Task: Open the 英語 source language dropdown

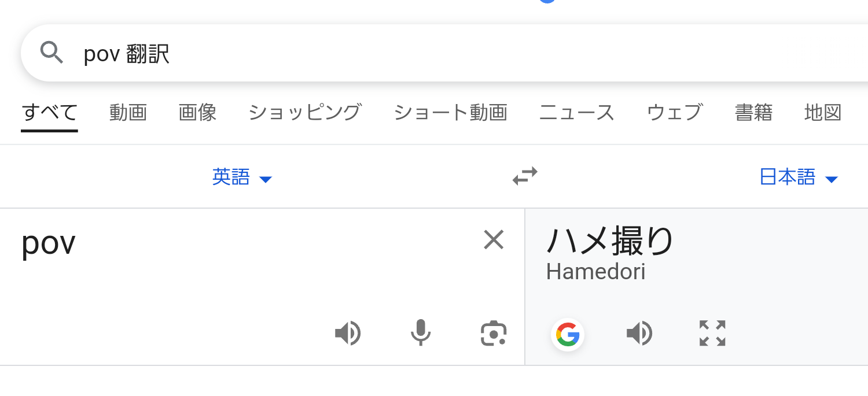Action: point(241,177)
